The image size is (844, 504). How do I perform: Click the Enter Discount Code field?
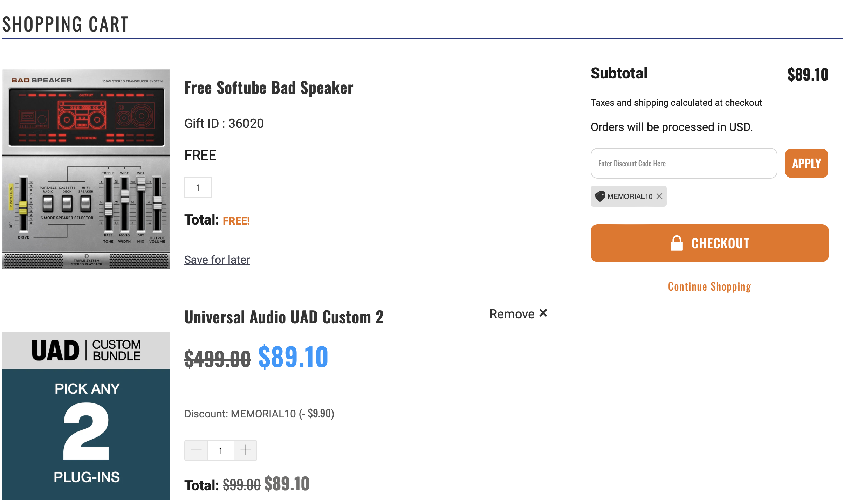(x=684, y=164)
